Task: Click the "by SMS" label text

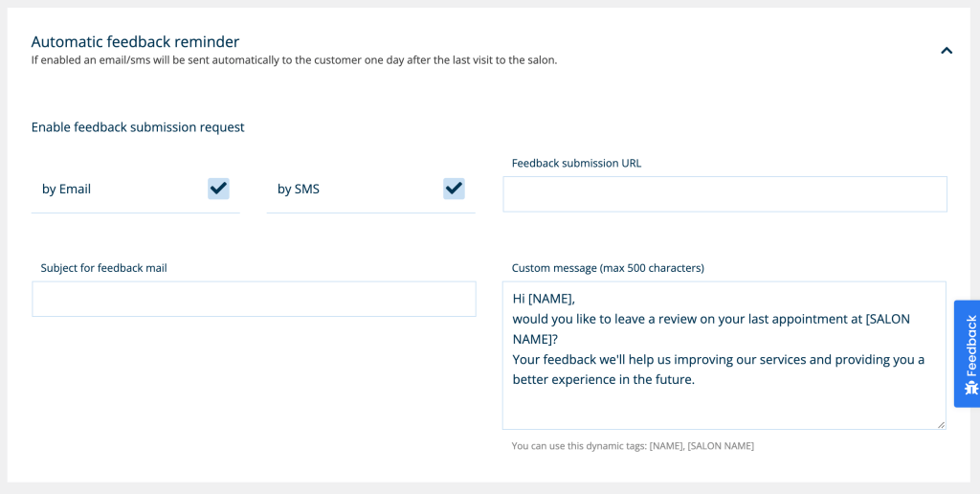Action: 299,190
